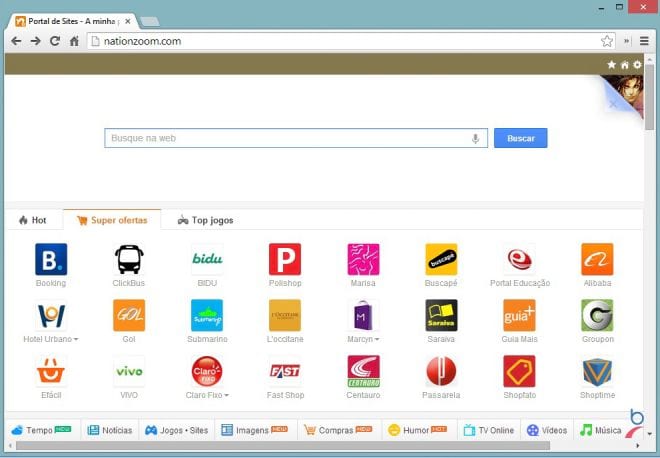Expand the Hotel Urbano dropdown arrow
660x458 pixels.
pos(76,339)
